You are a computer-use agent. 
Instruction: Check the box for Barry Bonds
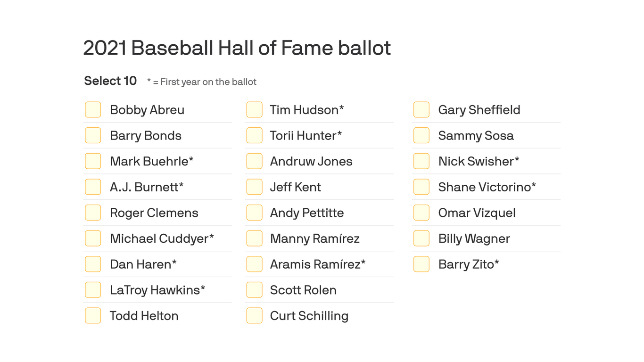click(93, 135)
